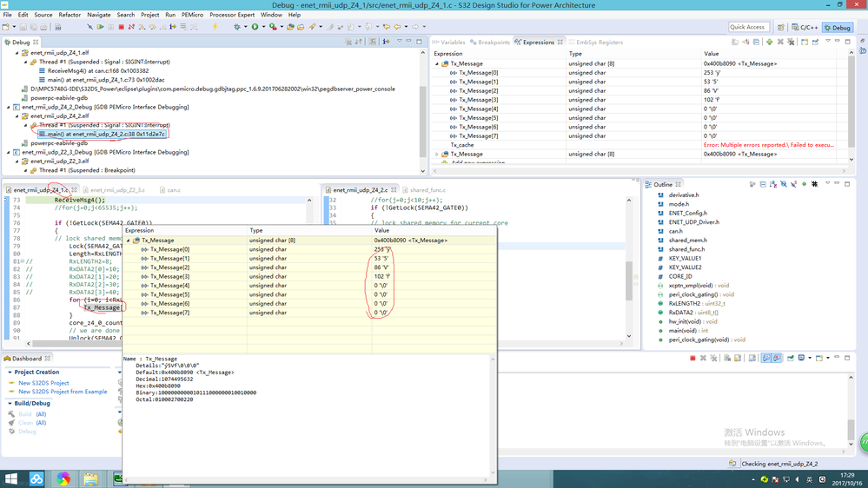868x488 pixels.
Task: Add new expression with the green plus icon
Action: (x=770, y=42)
